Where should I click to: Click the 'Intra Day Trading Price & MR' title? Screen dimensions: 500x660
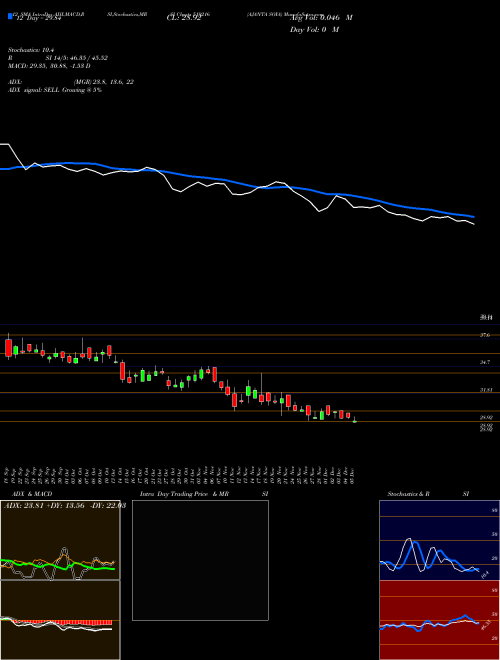[184, 494]
